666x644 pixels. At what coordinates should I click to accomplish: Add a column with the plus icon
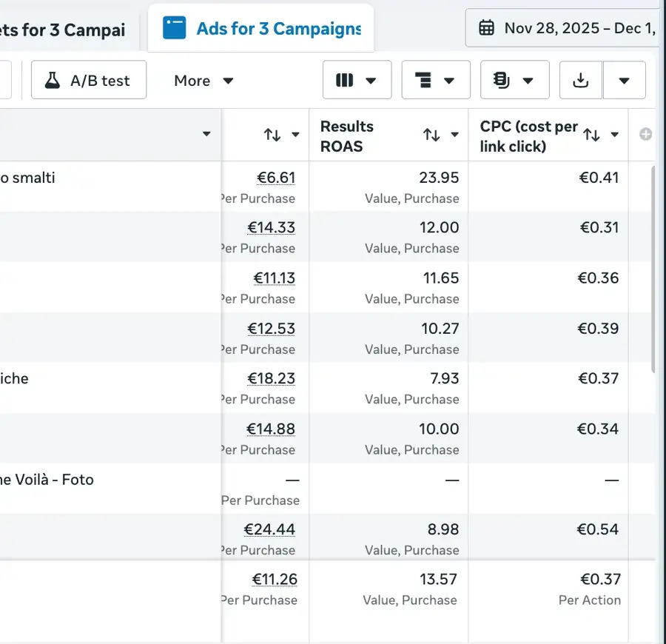tap(645, 134)
